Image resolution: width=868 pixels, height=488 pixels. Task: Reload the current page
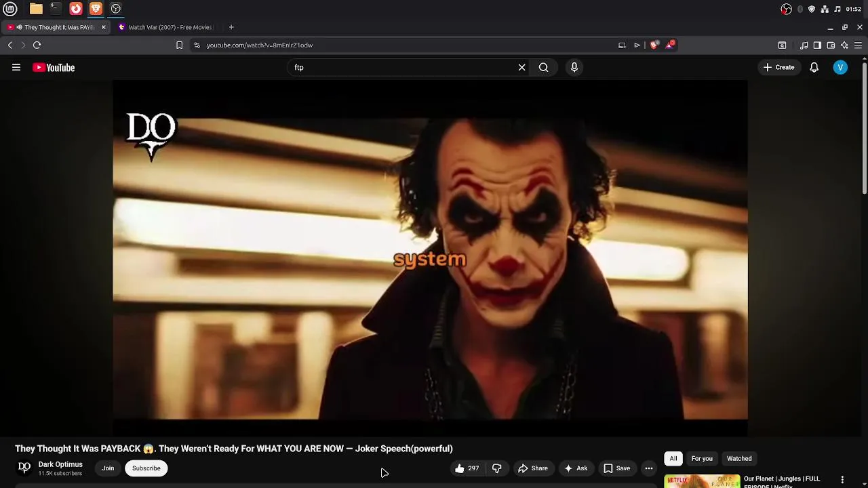point(37,45)
